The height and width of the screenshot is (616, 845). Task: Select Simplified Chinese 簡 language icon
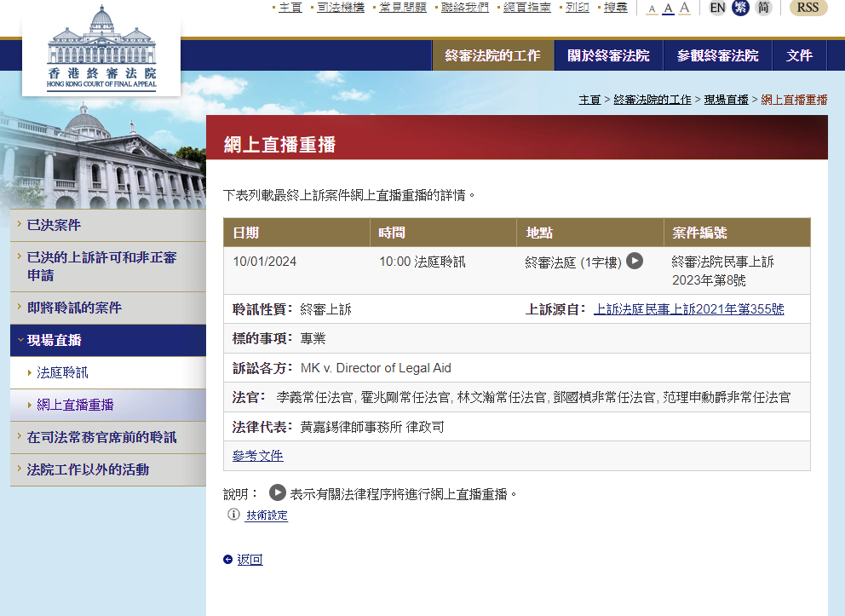point(764,8)
